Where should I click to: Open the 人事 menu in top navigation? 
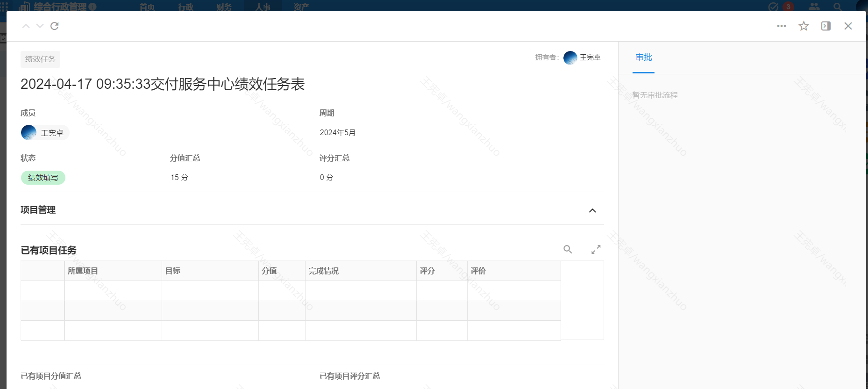point(263,7)
